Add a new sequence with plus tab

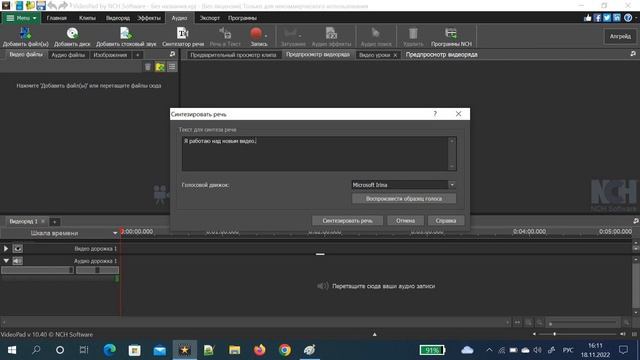pos(54,222)
